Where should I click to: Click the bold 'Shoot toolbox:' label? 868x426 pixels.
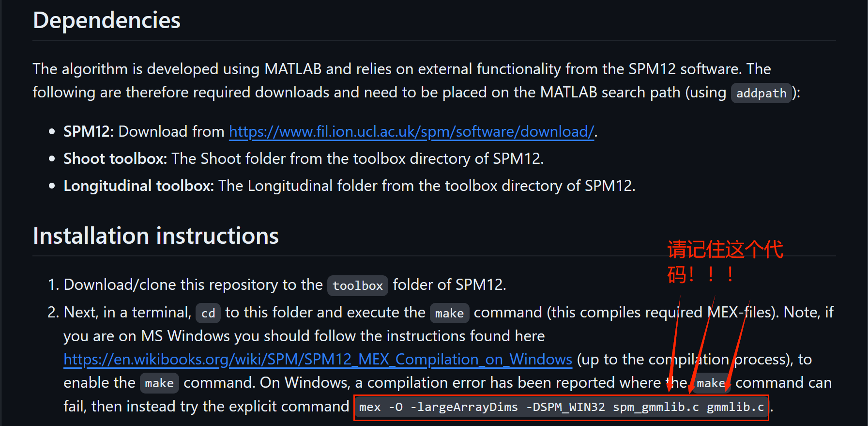[x=115, y=158]
